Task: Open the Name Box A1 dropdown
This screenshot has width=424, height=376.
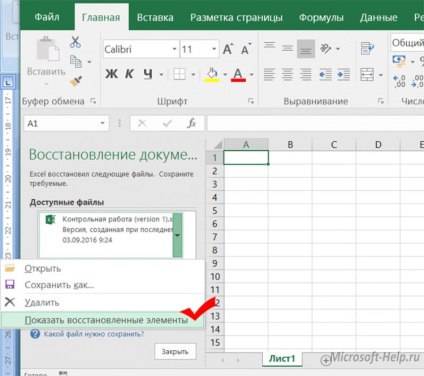Action: (102, 123)
